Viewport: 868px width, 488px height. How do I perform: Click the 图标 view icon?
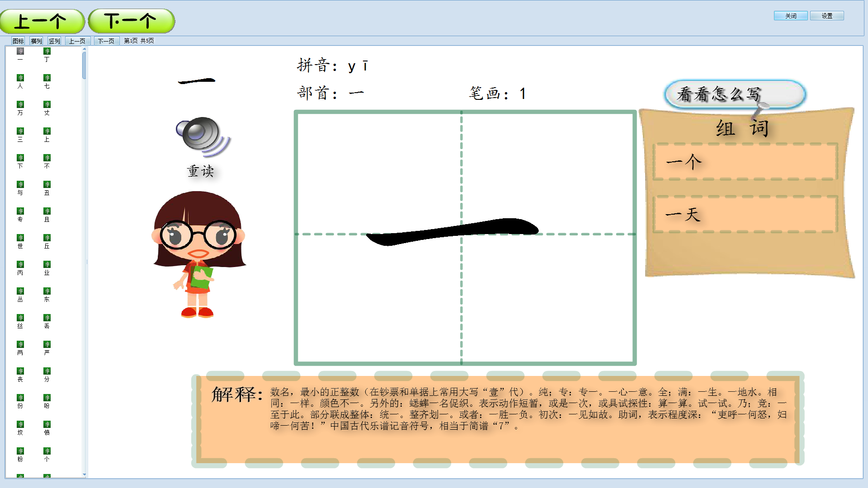pyautogui.click(x=18, y=41)
